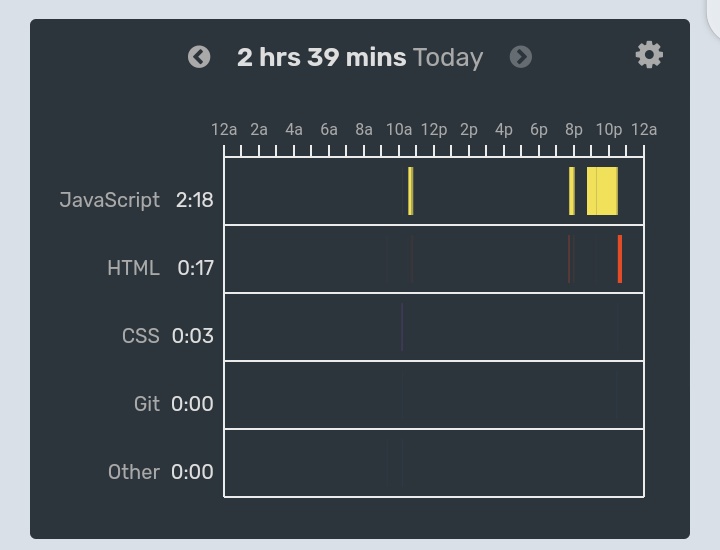Click the 2 hrs 39 mins heading
Viewport: 720px width, 550px height.
click(321, 57)
